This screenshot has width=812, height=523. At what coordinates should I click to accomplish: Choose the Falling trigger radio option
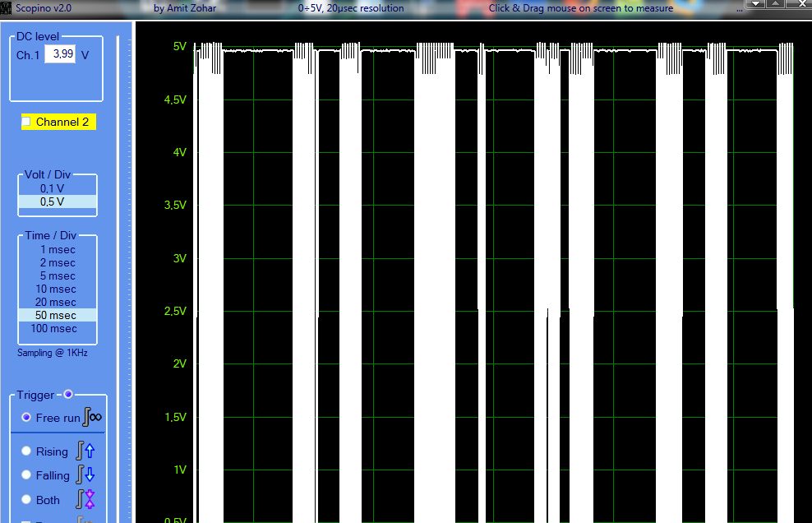[x=26, y=475]
